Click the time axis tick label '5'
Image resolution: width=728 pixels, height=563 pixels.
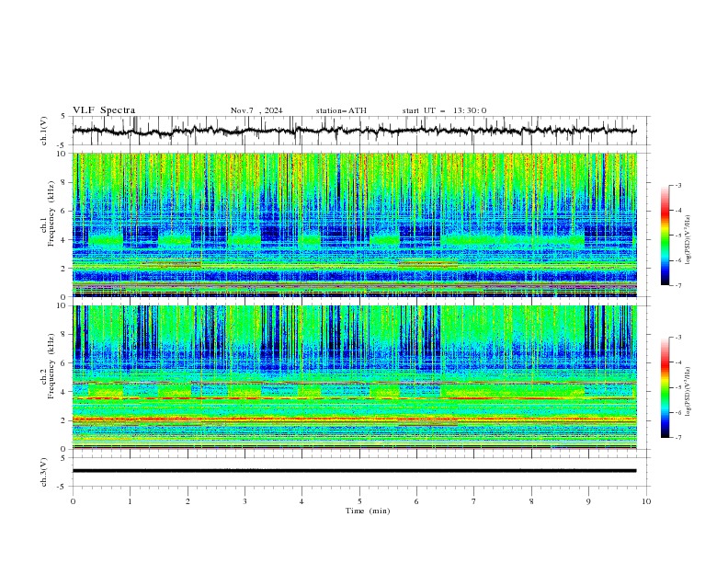(359, 501)
